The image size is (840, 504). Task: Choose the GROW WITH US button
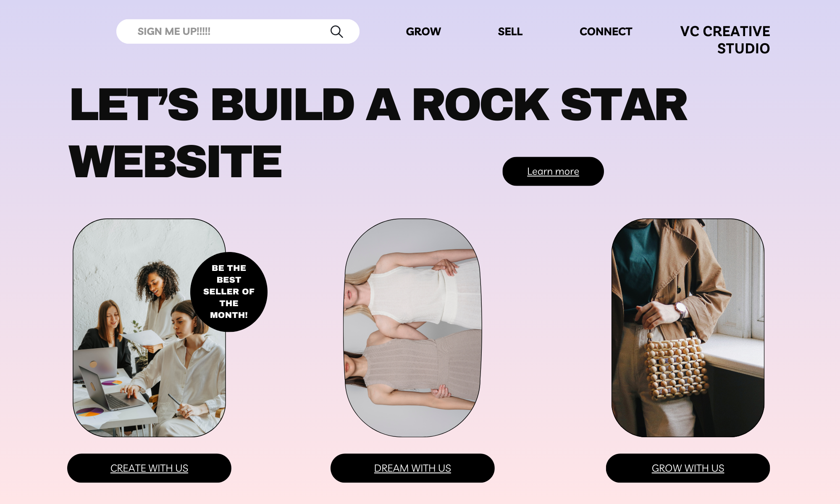[x=688, y=468]
